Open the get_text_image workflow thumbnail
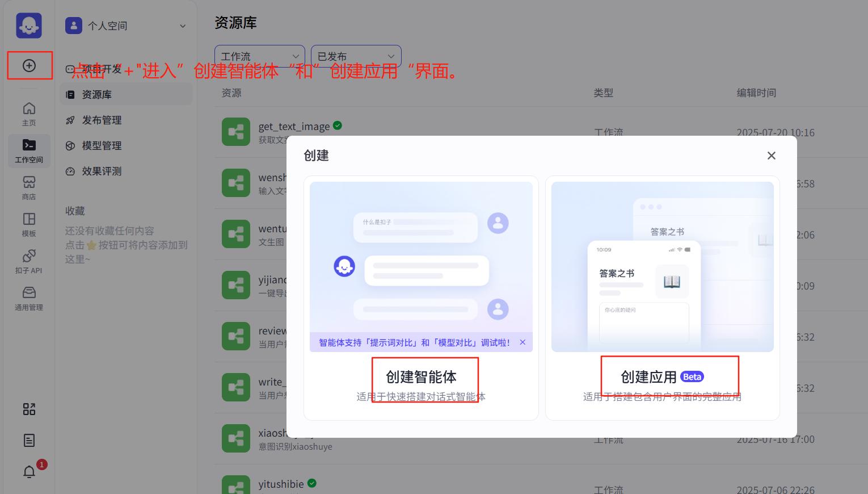868x494 pixels. [236, 132]
